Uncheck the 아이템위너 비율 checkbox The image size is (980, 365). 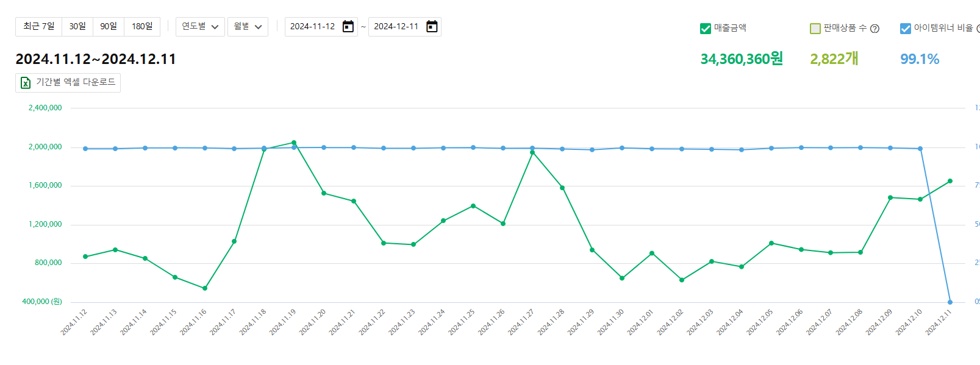coord(906,29)
